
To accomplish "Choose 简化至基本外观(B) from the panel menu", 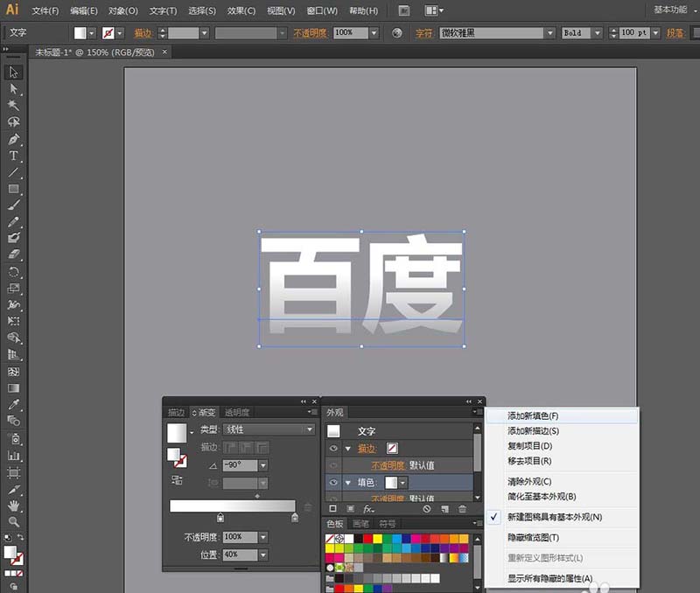I will [542, 497].
